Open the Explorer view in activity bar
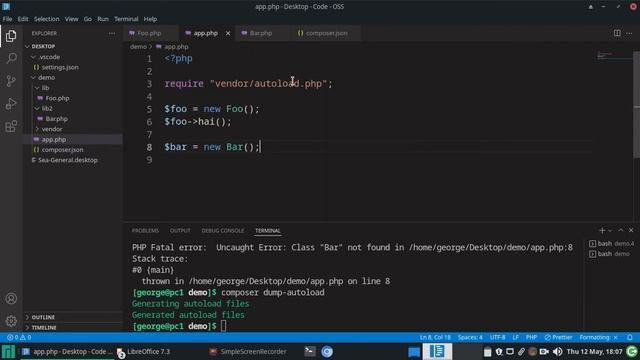 pos(11,36)
